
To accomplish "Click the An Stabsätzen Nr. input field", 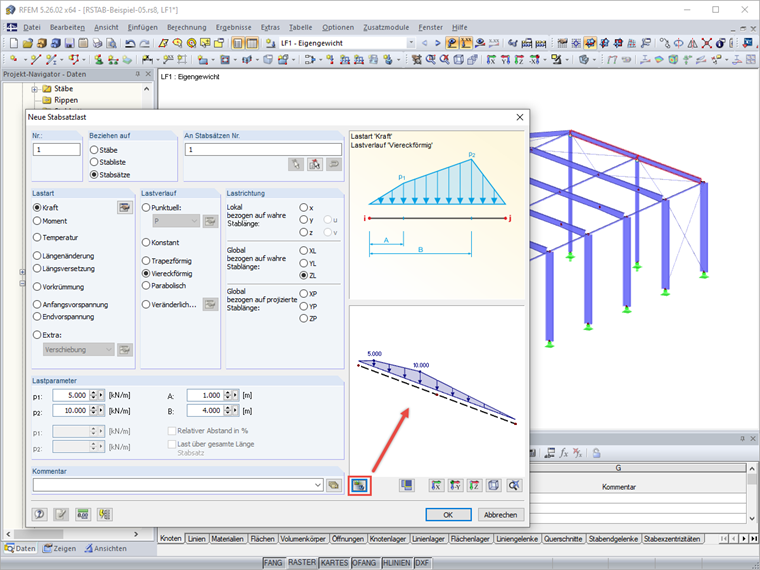I will 263,150.
